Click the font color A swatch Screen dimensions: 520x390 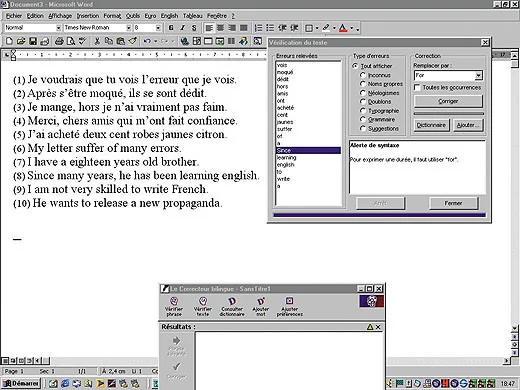pos(343,28)
